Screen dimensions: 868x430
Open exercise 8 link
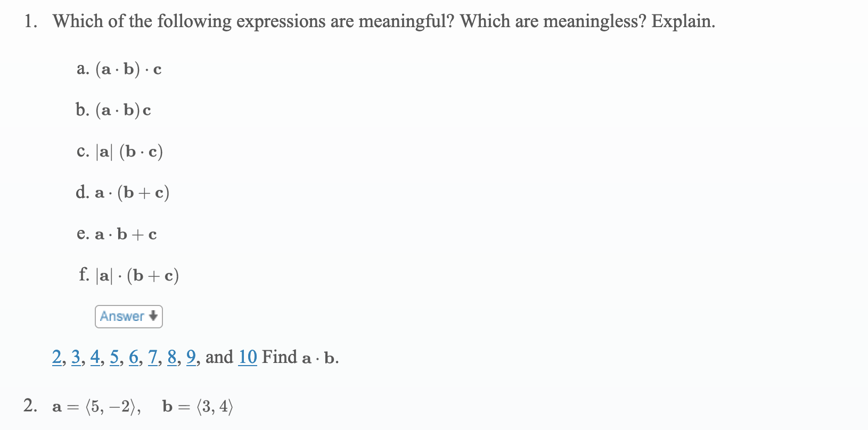tap(171, 358)
